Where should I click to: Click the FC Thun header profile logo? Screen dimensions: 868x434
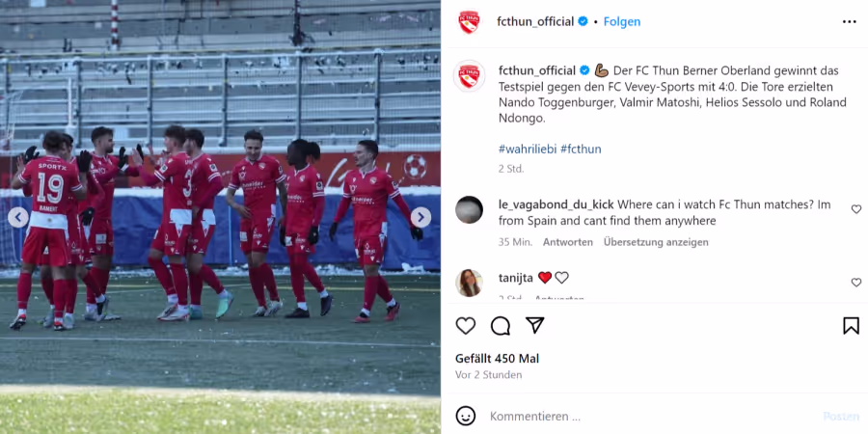coord(469,22)
